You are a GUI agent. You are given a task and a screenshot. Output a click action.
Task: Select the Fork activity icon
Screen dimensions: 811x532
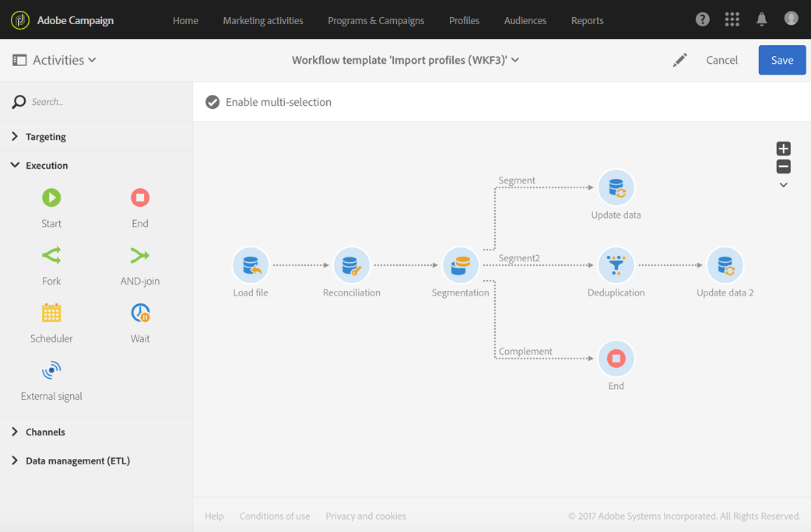click(x=51, y=255)
